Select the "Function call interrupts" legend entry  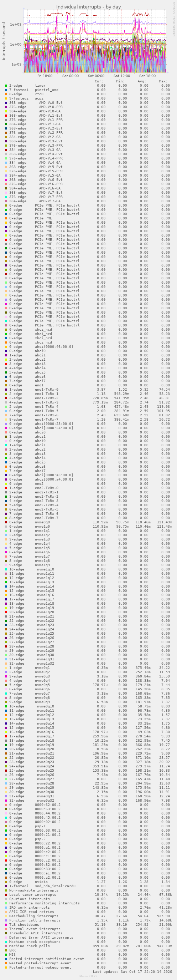[35, 920]
